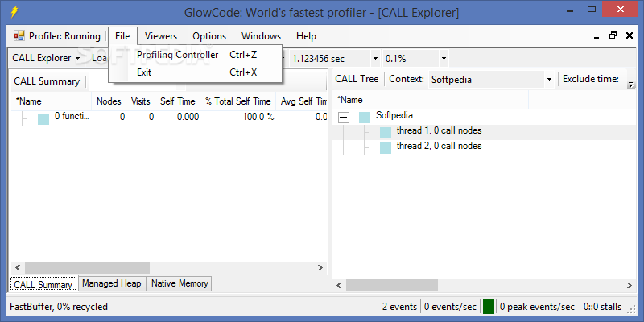Image resolution: width=644 pixels, height=322 pixels.
Task: Click the 0::0 stalls status entry
Action: point(602,307)
